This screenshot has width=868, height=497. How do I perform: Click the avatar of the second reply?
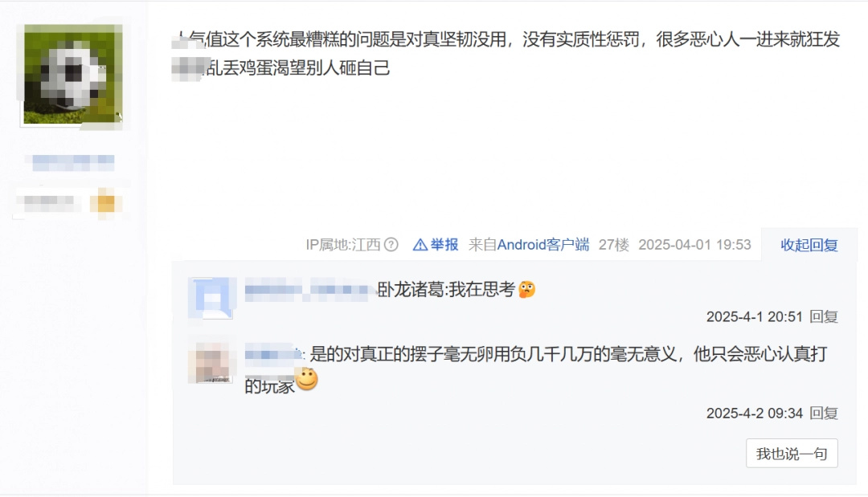(x=211, y=363)
